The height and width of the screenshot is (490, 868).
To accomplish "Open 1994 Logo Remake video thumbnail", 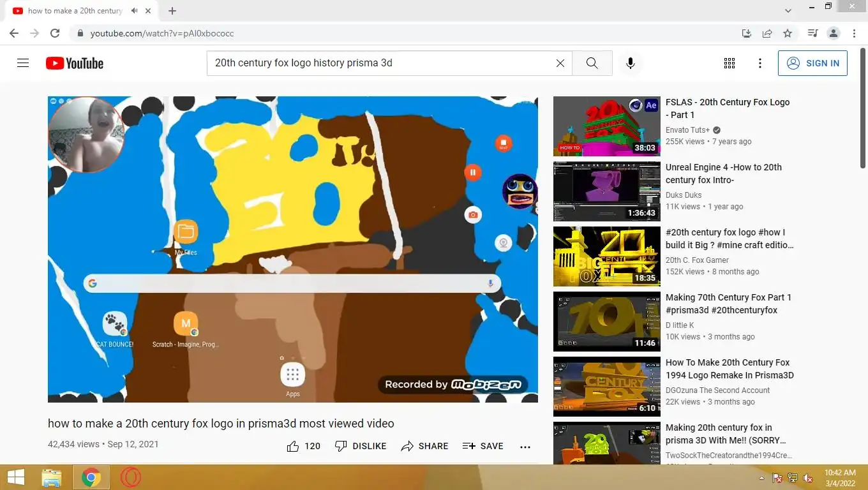I will pos(607,387).
